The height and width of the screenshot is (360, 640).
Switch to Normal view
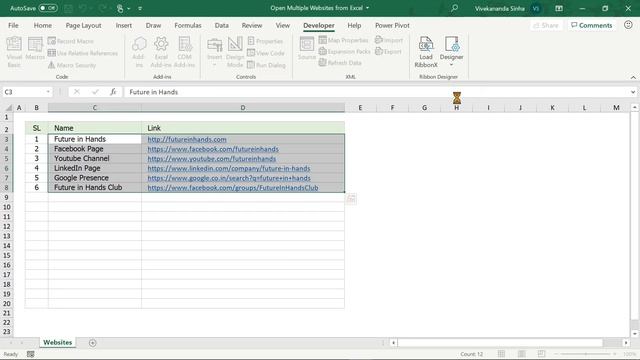(x=501, y=354)
